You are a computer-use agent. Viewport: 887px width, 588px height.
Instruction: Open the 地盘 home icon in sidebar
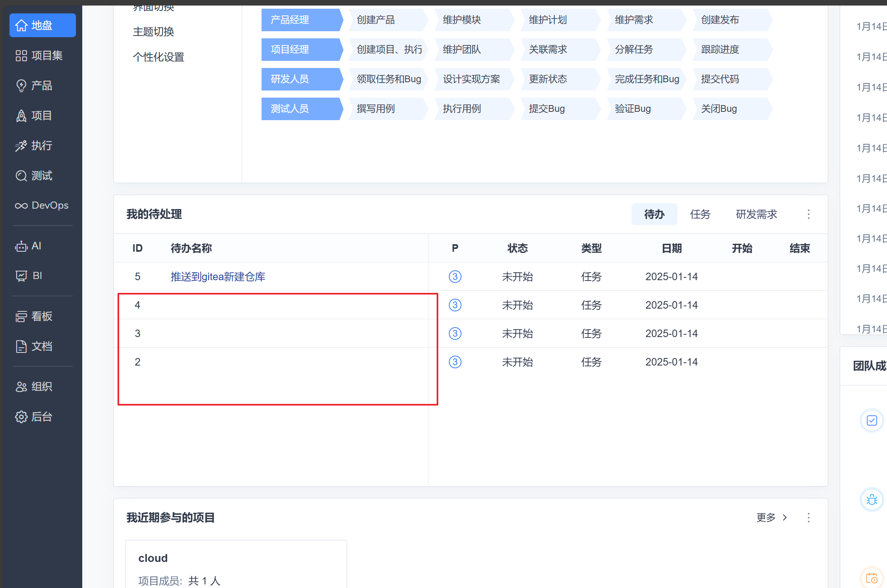point(21,26)
